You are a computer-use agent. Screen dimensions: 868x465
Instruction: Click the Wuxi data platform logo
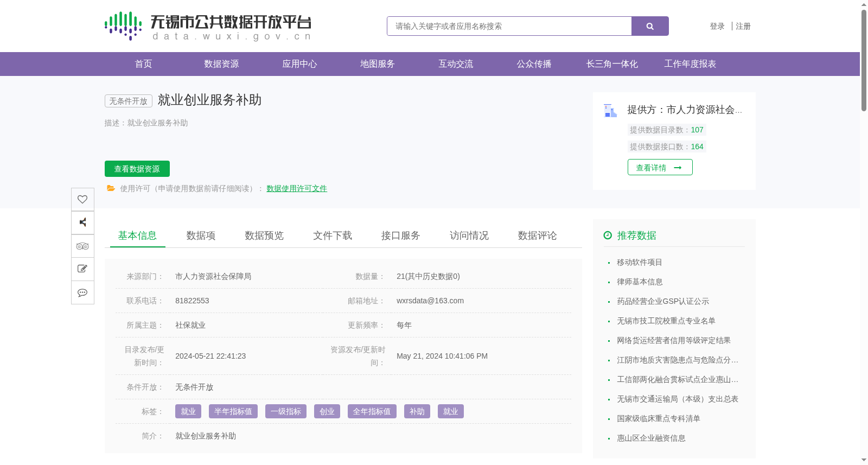[x=208, y=26]
